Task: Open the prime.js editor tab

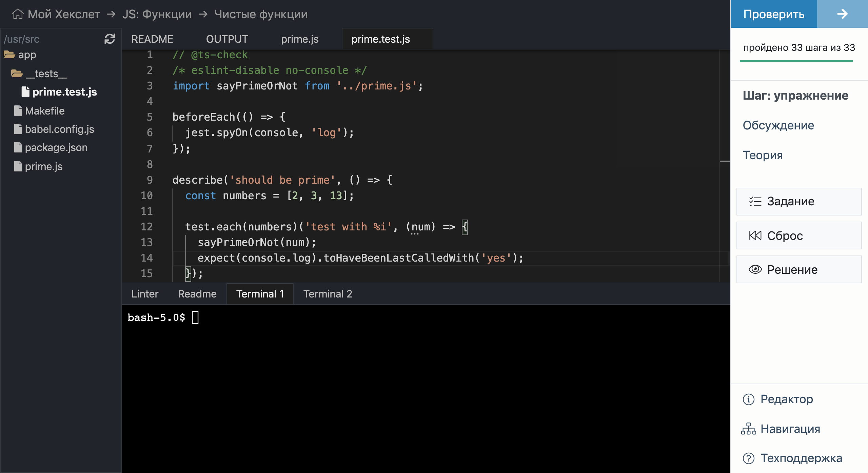Action: click(299, 39)
